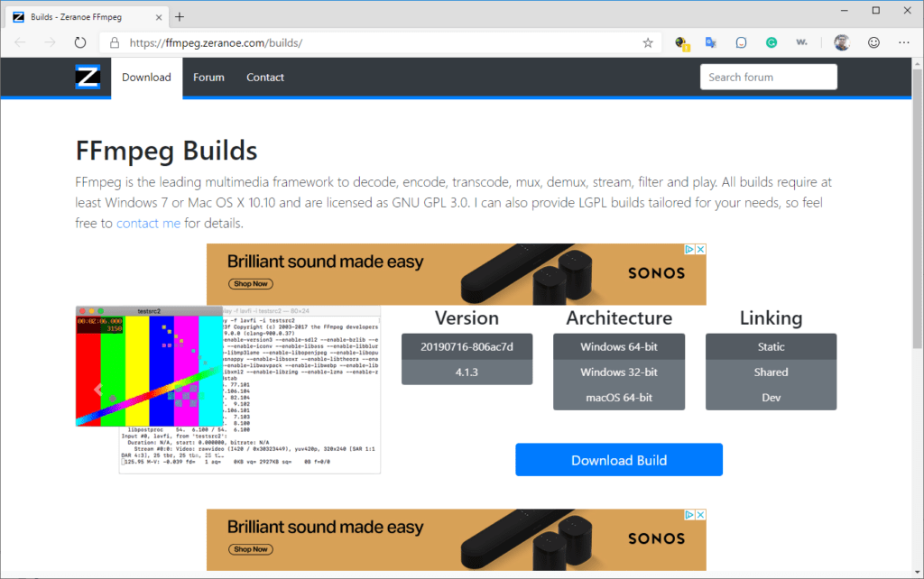Click the SONOS logo in the bottom ad

pos(657,539)
